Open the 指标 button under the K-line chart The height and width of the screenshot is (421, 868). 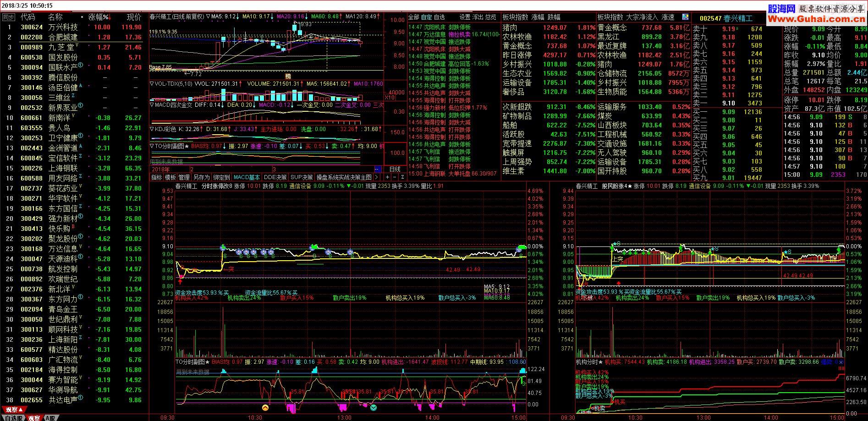click(157, 177)
